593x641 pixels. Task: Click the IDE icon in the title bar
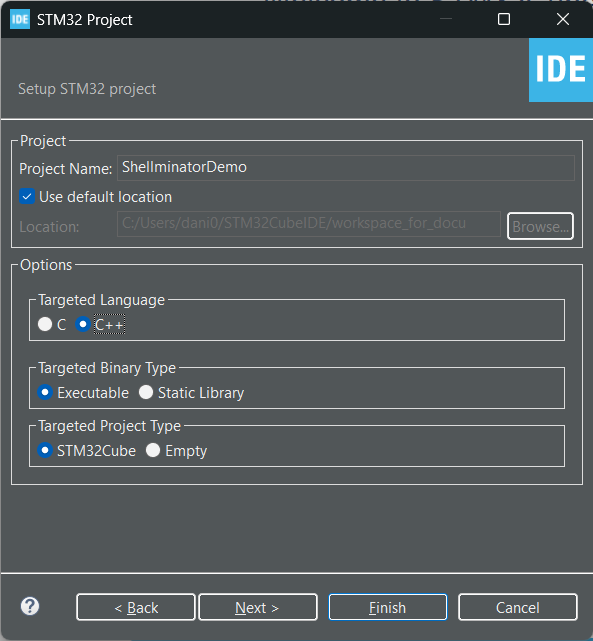tap(20, 20)
